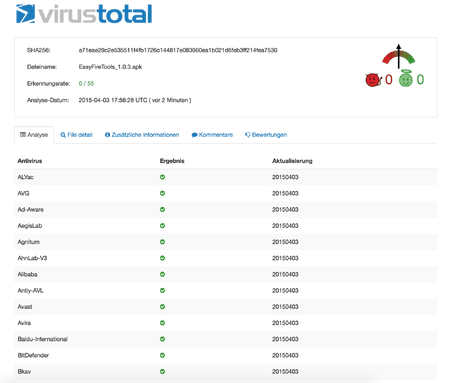Click the green check icon for Alibaba
Screen dimensions: 450x383
click(x=162, y=274)
